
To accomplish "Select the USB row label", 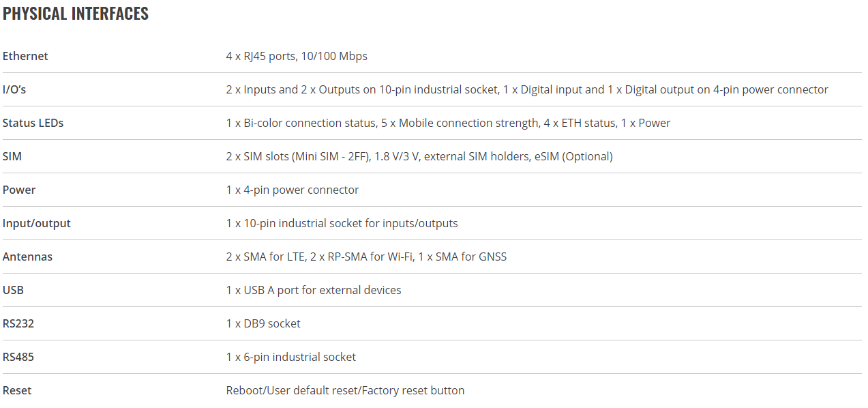I will 13,290.
